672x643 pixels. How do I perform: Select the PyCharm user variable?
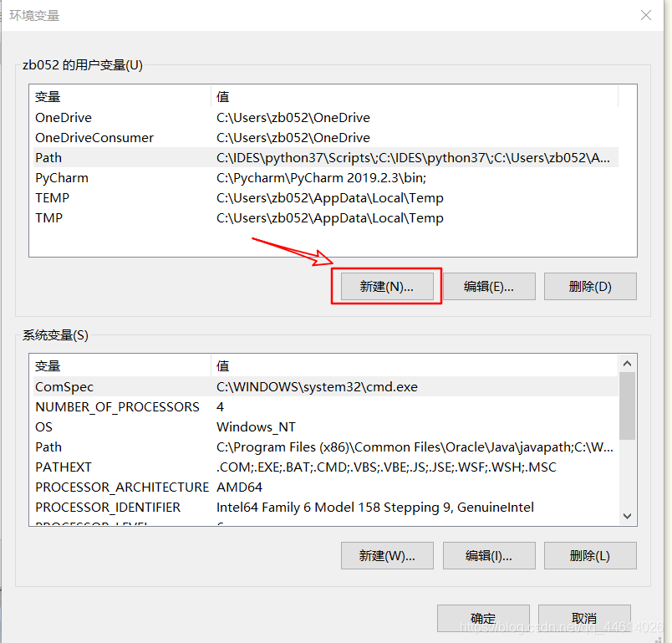click(326, 177)
